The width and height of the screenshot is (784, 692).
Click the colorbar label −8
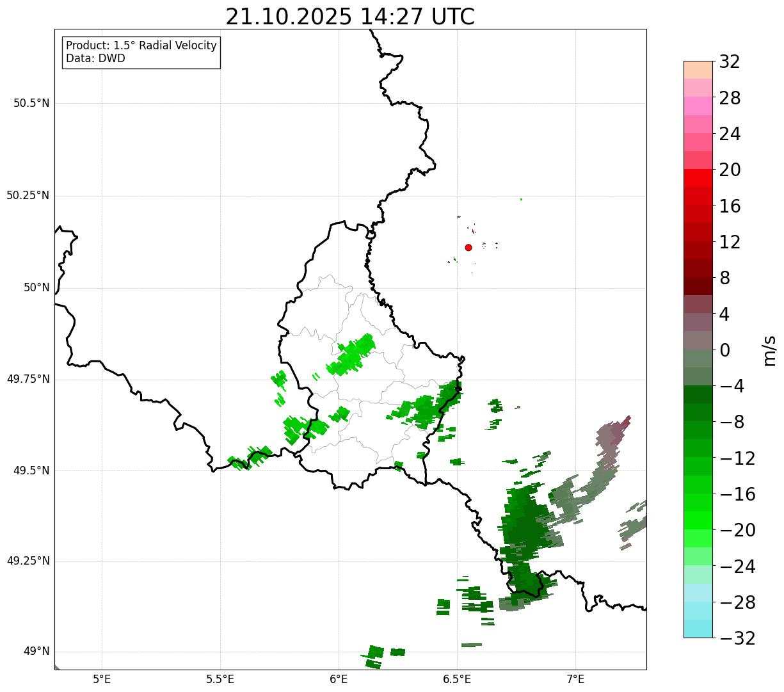732,422
